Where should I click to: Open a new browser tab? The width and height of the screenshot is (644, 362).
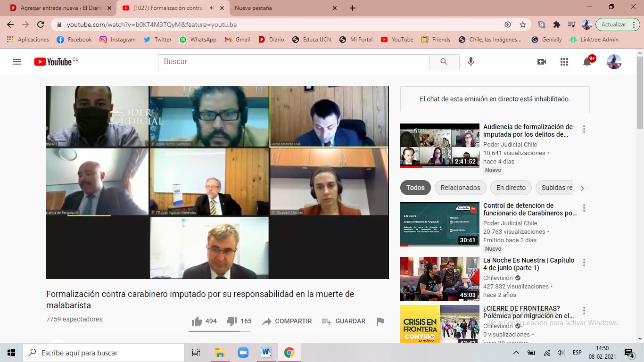(352, 8)
